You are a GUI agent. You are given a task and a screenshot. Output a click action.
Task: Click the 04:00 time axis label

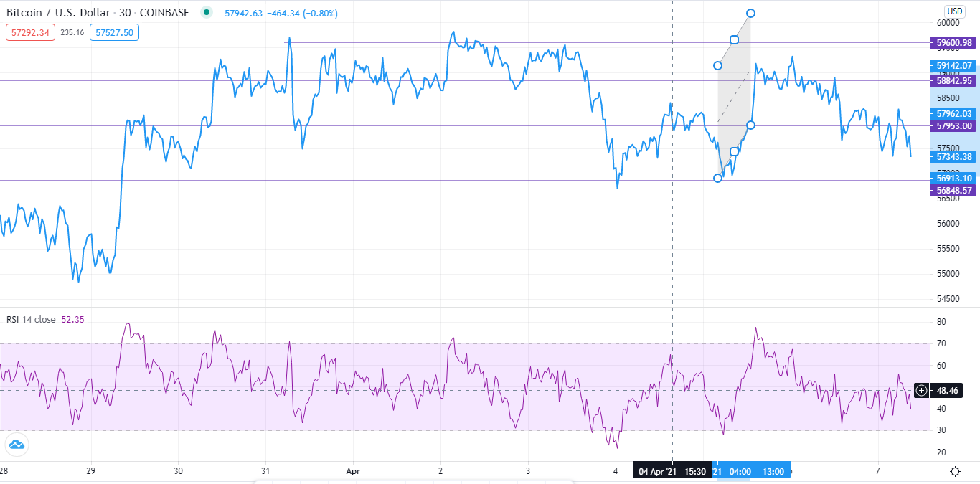(x=740, y=471)
